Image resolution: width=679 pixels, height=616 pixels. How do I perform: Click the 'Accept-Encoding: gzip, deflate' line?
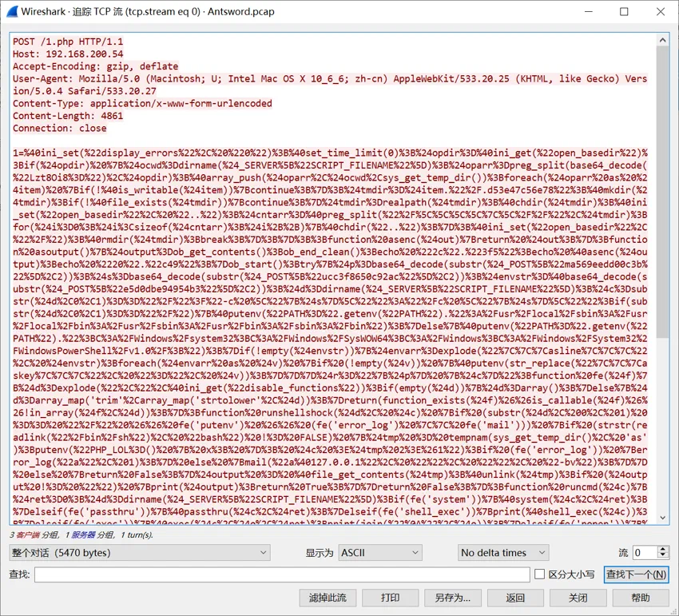pos(95,66)
